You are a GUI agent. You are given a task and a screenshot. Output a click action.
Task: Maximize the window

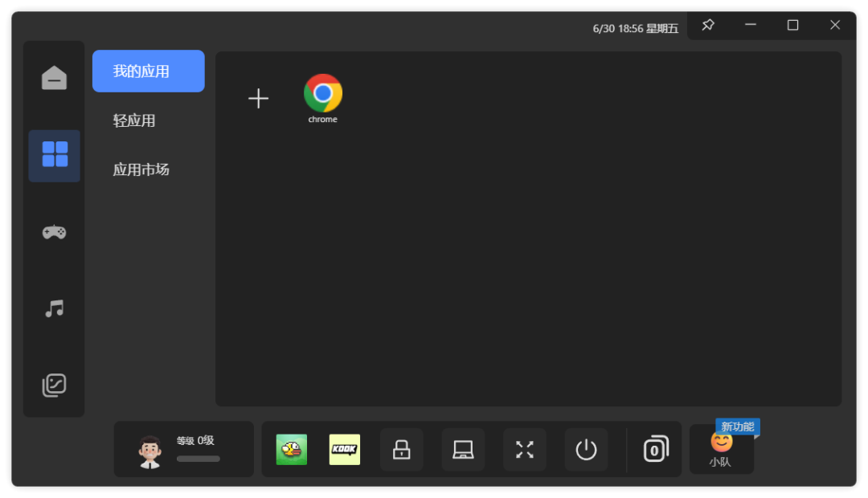(x=792, y=25)
